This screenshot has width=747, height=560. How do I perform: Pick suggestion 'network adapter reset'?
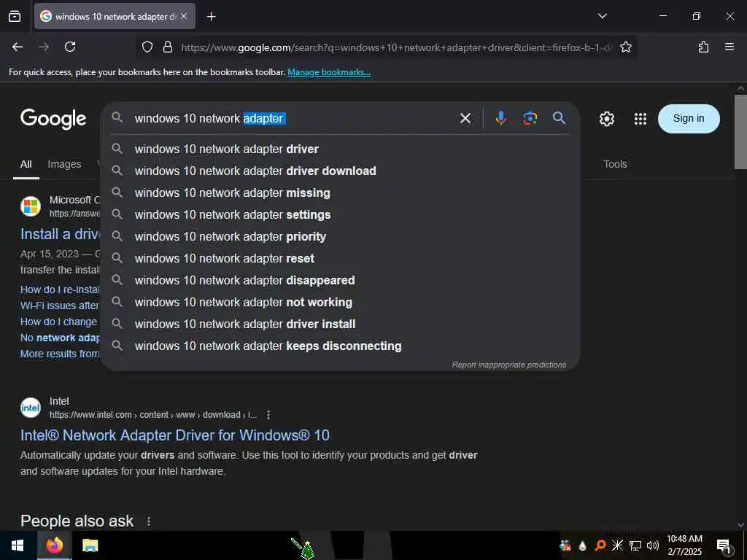click(340, 259)
